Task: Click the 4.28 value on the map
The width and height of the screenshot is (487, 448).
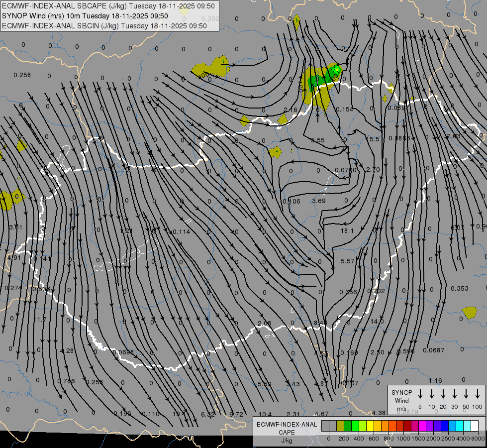Action: coord(67,351)
